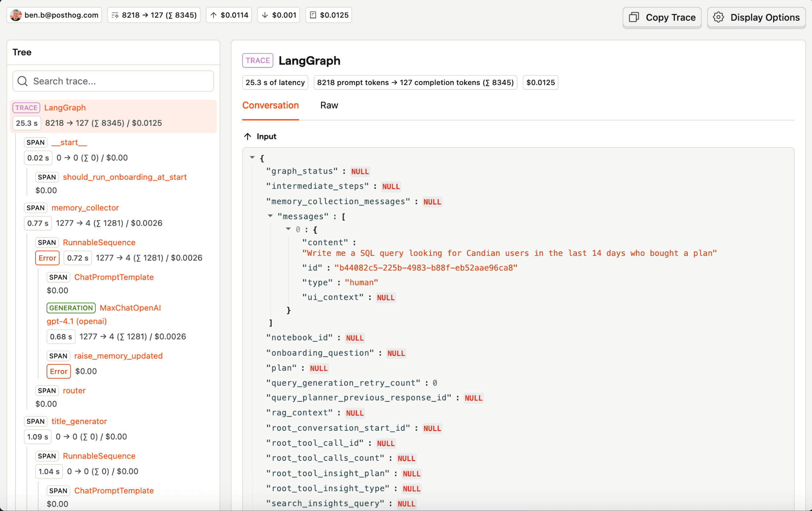This screenshot has width=812, height=511.
Task: Click the $0.0125 chip under LangGraph heading
Action: coord(541,82)
